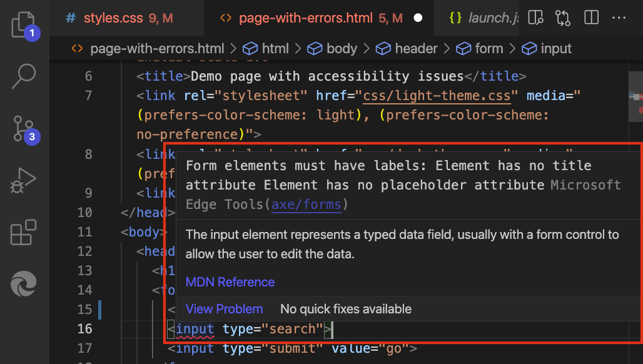Click the Open Changes compare icon
The height and width of the screenshot is (364, 643).
[x=562, y=18]
